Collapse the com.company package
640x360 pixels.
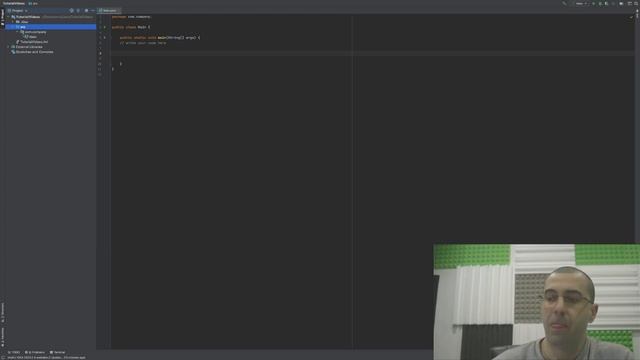[x=18, y=32]
